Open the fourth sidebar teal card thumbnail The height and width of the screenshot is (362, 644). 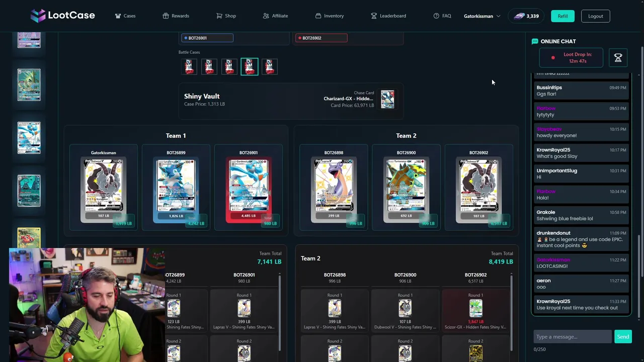[x=29, y=191]
